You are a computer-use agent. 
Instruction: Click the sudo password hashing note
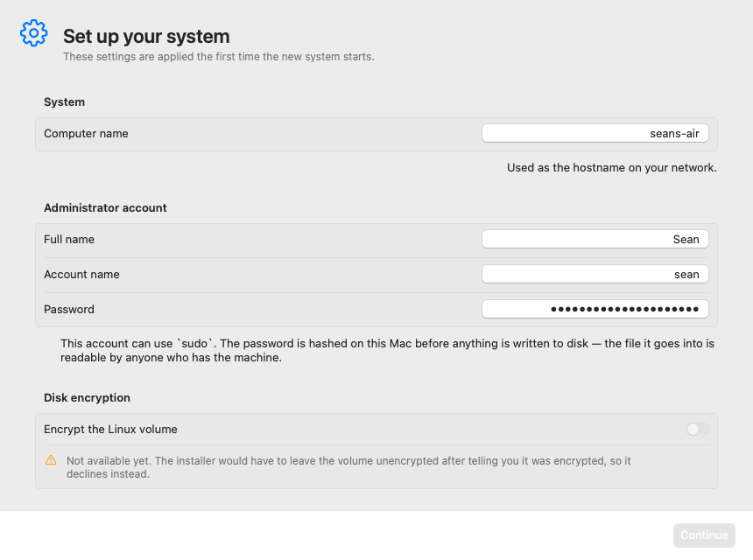pyautogui.click(x=387, y=350)
